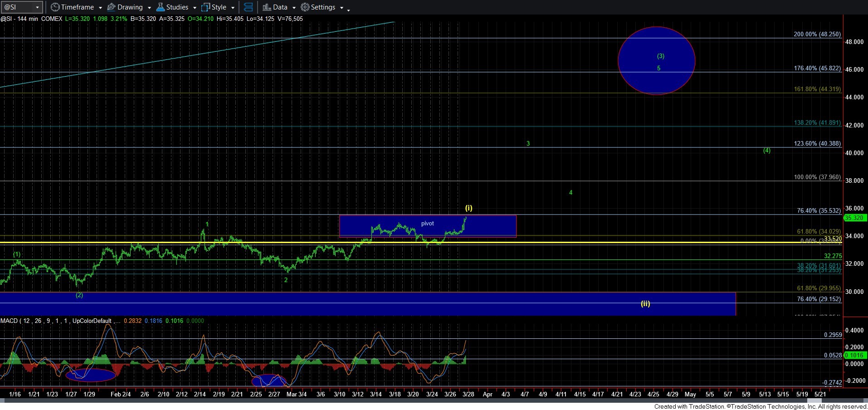Image resolution: width=868 pixels, height=410 pixels.
Task: Expand the Style dropdown arrow
Action: 233,8
